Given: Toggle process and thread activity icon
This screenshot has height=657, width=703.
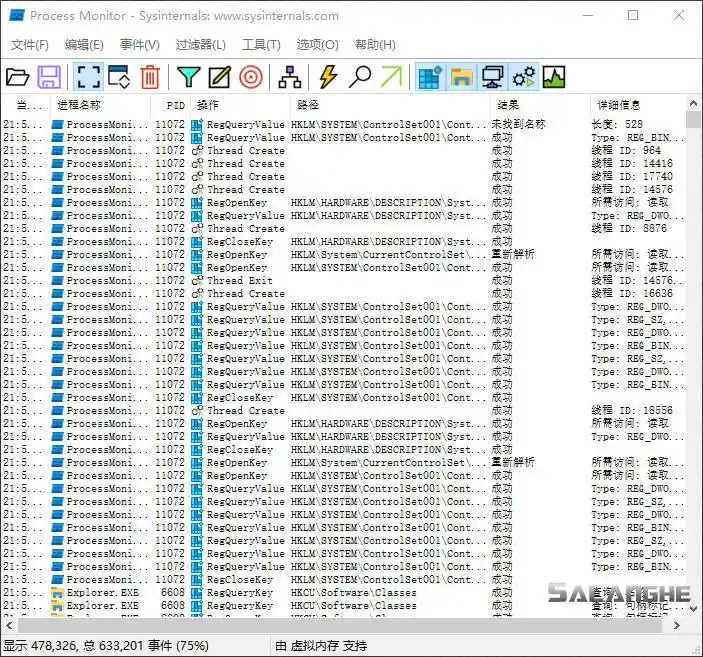Looking at the screenshot, I should coord(524,77).
